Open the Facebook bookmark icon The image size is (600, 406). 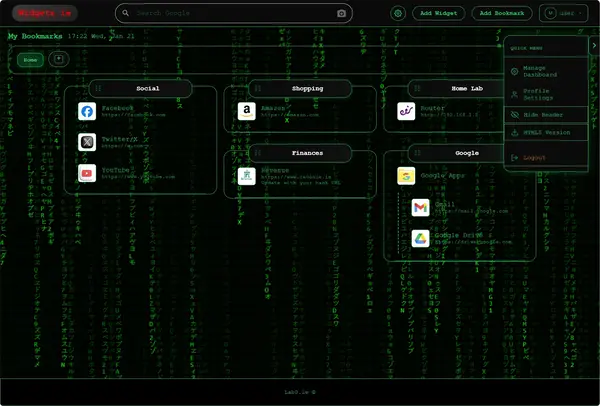[x=87, y=112]
